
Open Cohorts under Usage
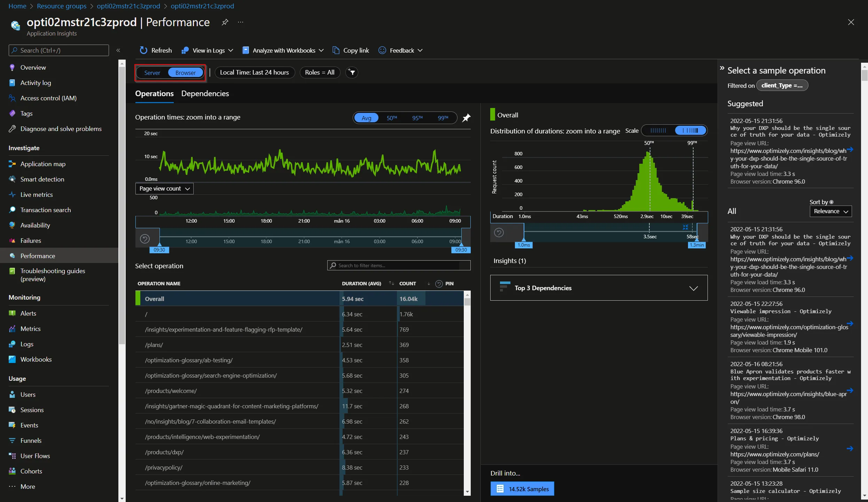[31, 471]
